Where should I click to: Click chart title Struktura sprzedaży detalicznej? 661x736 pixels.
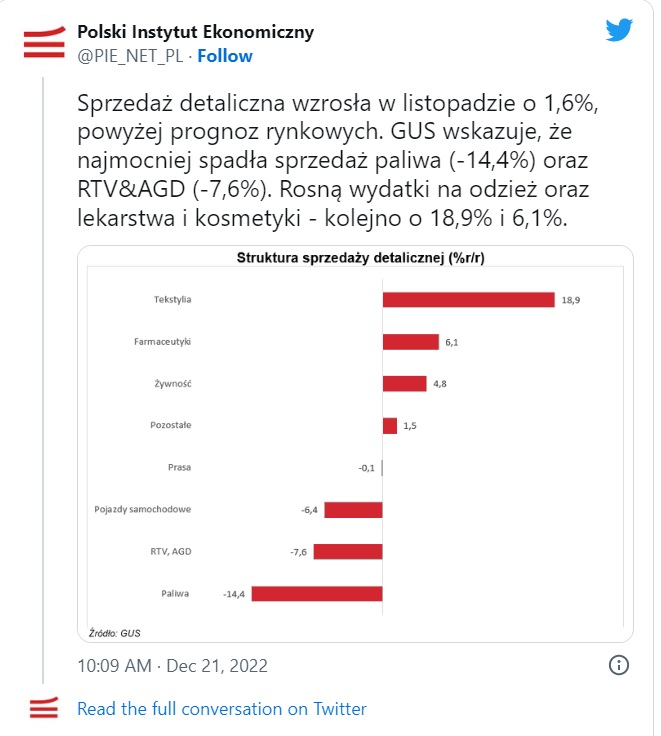(x=361, y=258)
